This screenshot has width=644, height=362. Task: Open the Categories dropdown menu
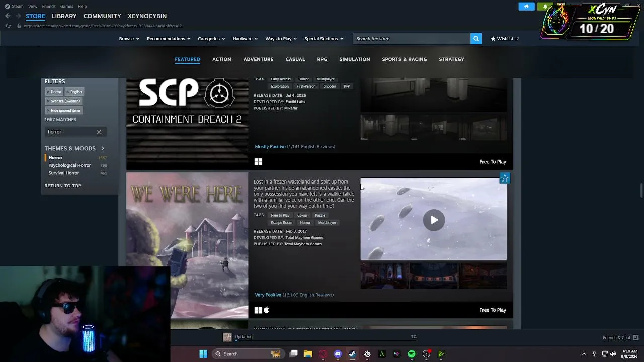(211, 39)
